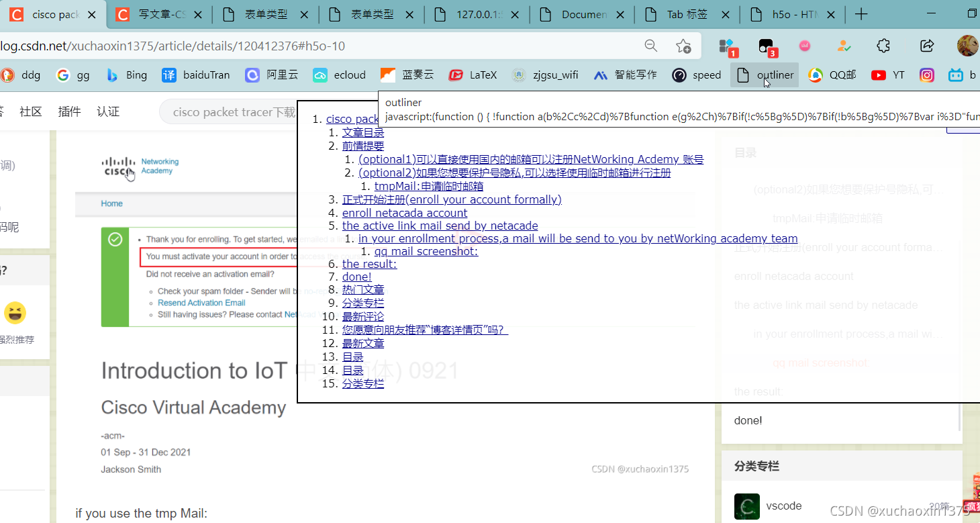Click outline link tmpMail:申请临时邮箱
The image size is (980, 523).
(x=429, y=186)
